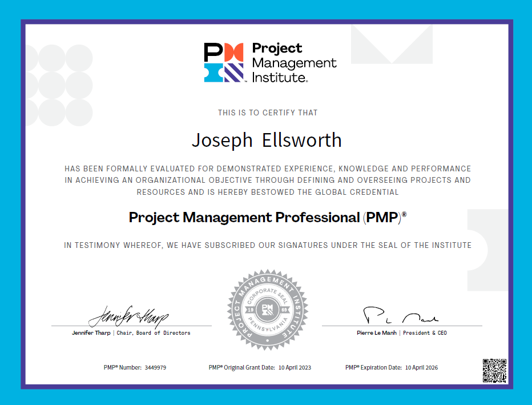Click the Project Management Professional (PMP) title
Screen dimensions: 532x405
(x=268, y=218)
